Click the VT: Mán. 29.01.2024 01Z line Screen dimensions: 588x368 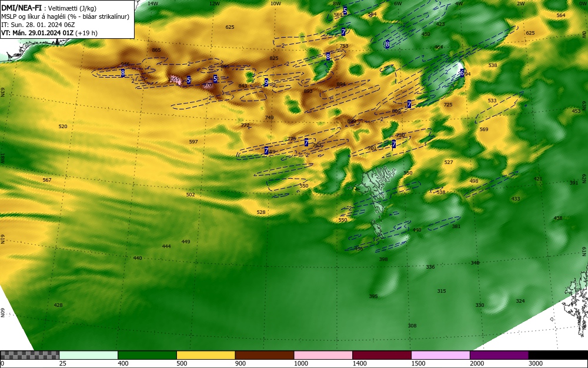[x=49, y=33]
